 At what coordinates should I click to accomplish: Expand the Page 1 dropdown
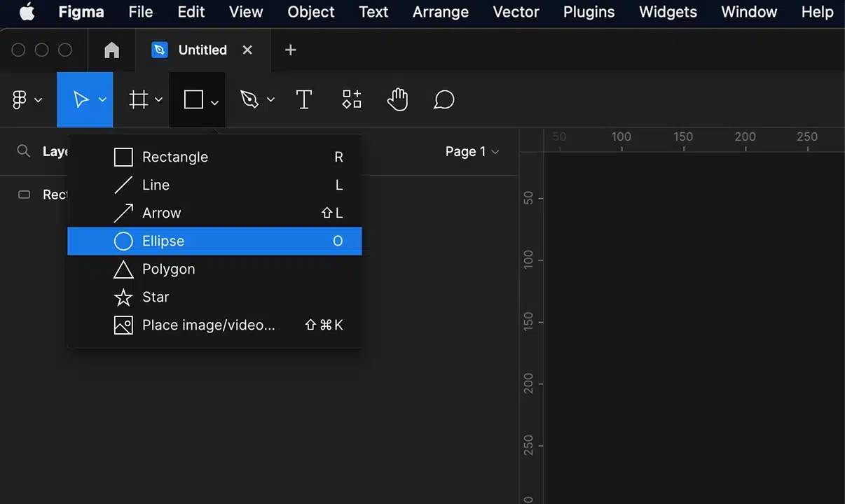coord(472,152)
